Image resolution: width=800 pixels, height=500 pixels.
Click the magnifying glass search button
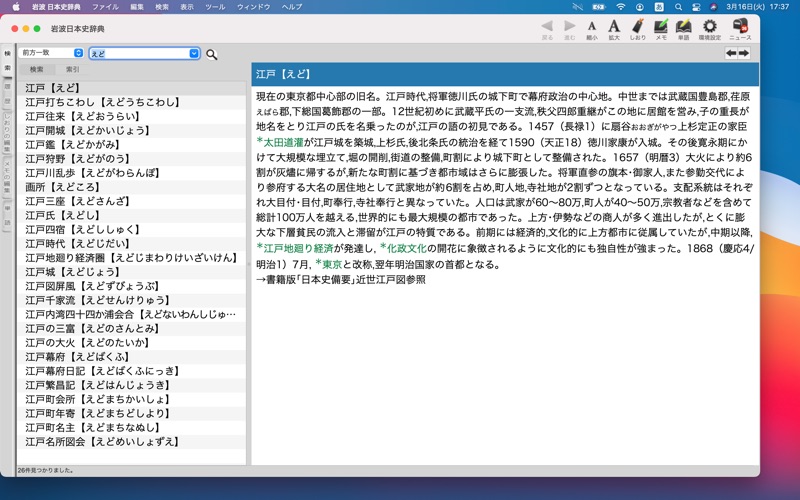coord(211,53)
